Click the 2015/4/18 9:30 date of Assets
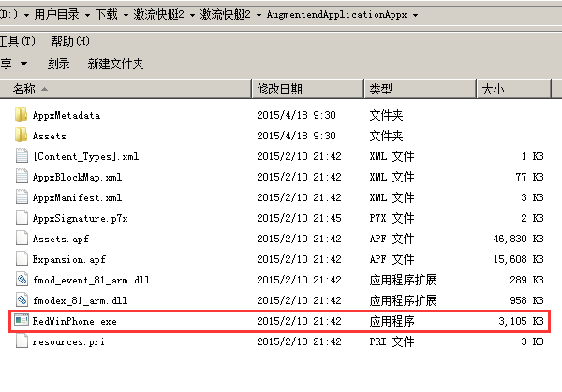Viewport: 562px width, 392px height. [x=296, y=136]
